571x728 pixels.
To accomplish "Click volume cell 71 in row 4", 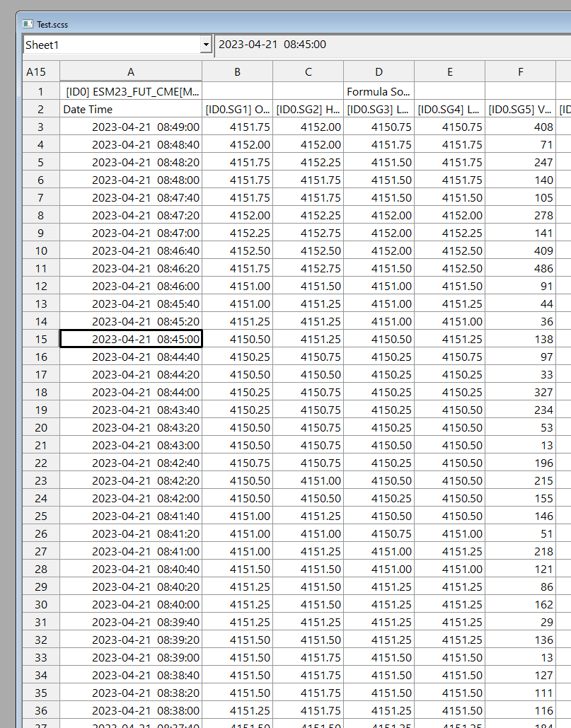I will [x=520, y=144].
